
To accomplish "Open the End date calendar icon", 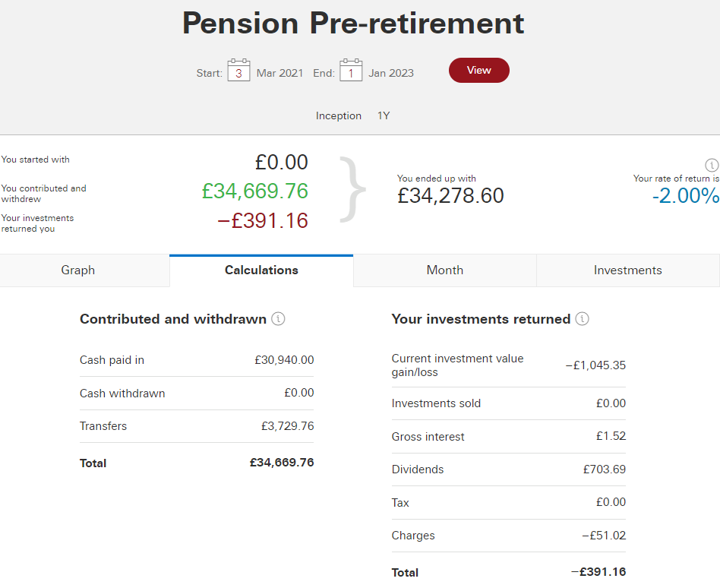I will click(x=351, y=71).
